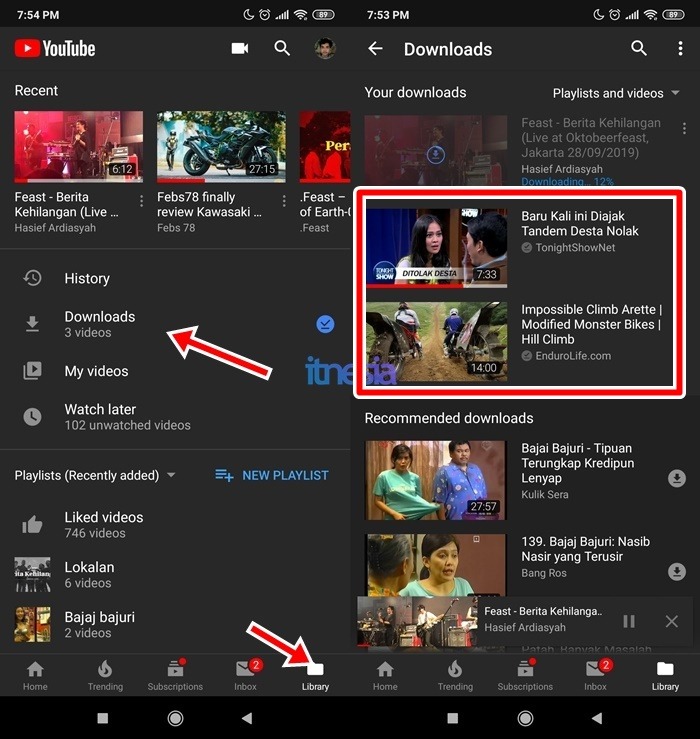Open options for Febs78 Kawasaki review video

click(284, 201)
